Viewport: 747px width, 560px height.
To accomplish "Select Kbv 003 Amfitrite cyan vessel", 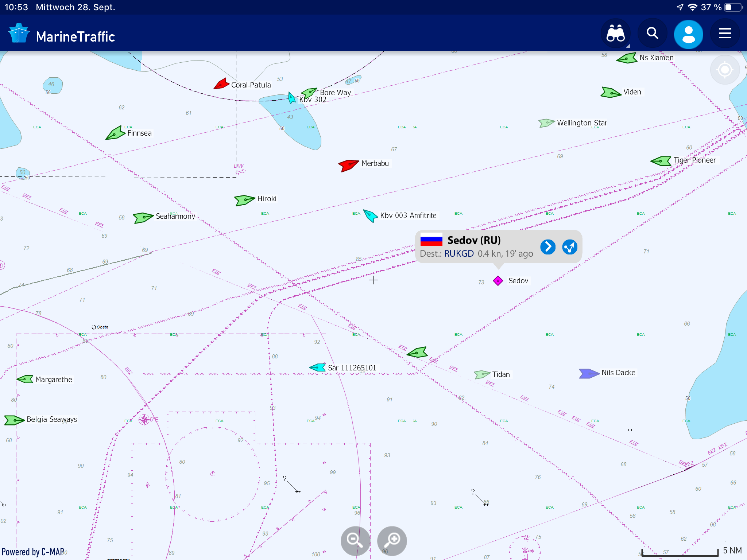I will pos(371,215).
